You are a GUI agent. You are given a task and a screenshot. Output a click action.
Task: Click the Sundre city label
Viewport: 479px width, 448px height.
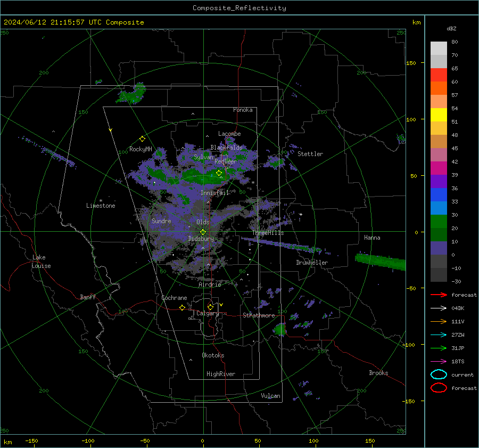pos(161,221)
